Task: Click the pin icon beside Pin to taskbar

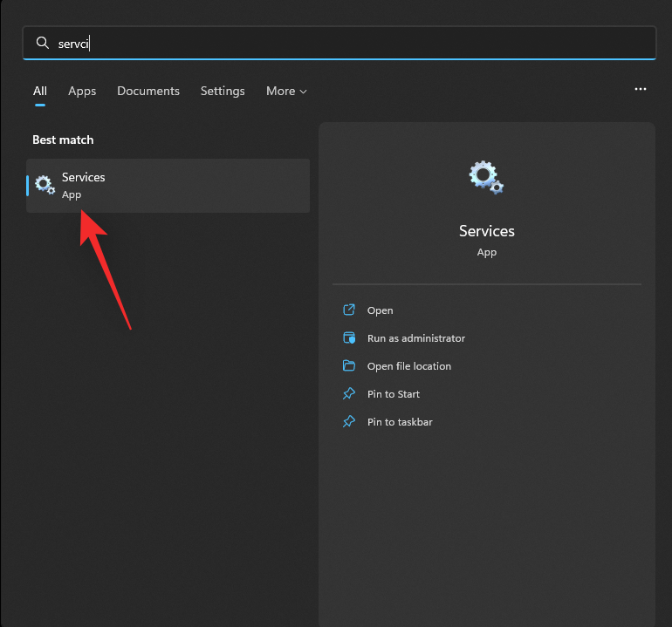Action: [349, 422]
